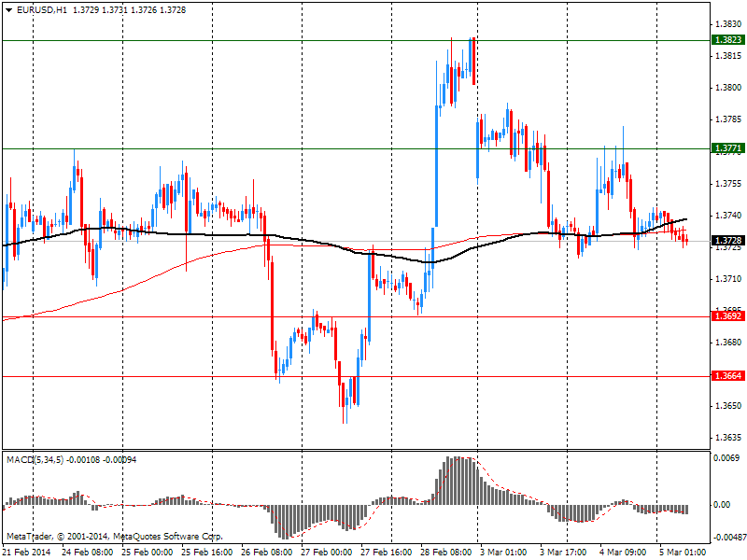Click the 1.3740 price axis value

pos(728,216)
